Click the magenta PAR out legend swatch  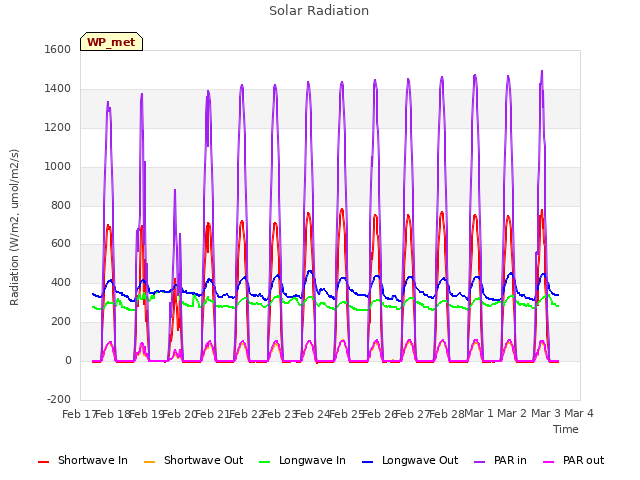549,462
